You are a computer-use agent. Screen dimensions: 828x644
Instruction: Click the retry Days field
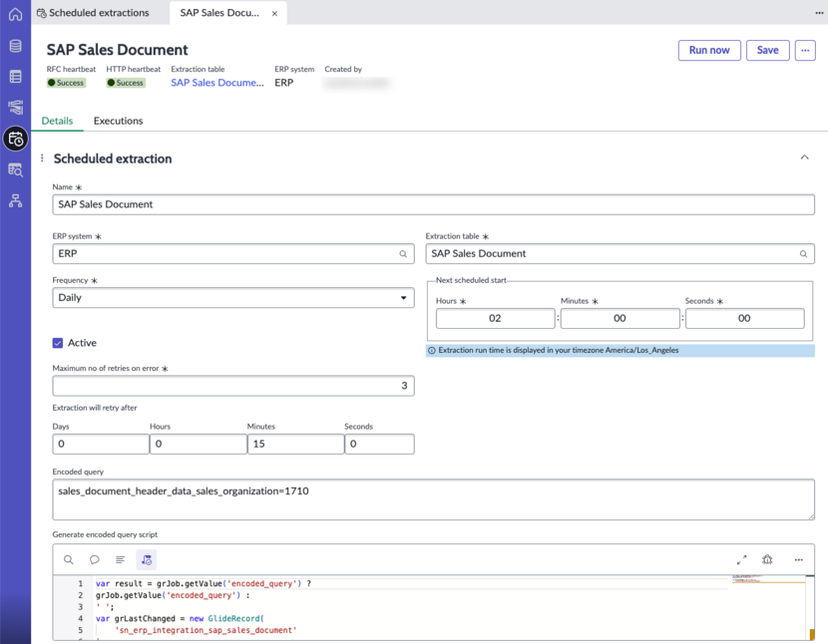point(101,444)
